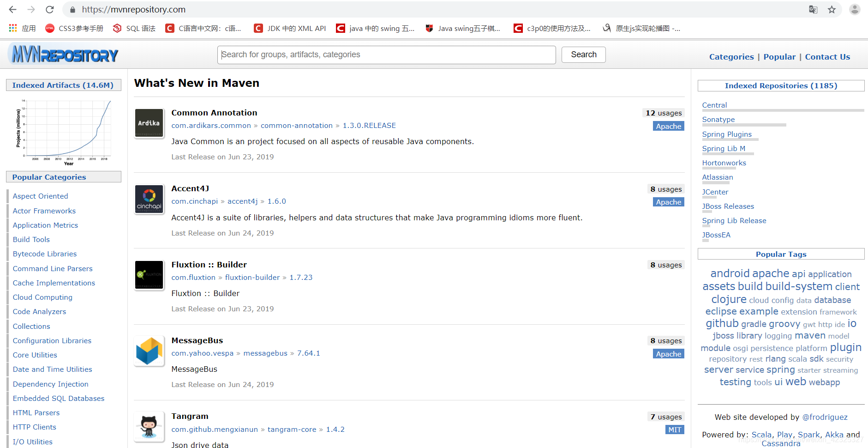Open the JBoss Releases repository link
Viewport: 868px width, 448px height.
728,206
